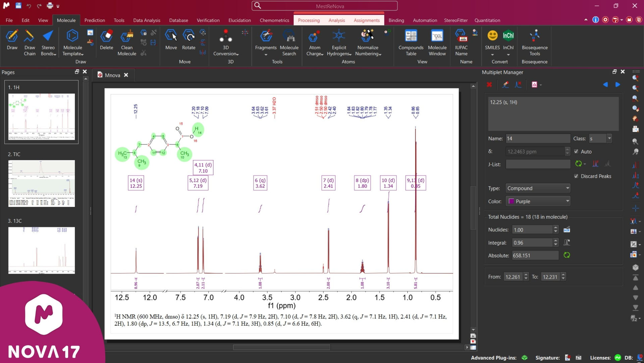The image size is (644, 363).
Task: Open the Type Compound dropdown
Action: pos(538,188)
